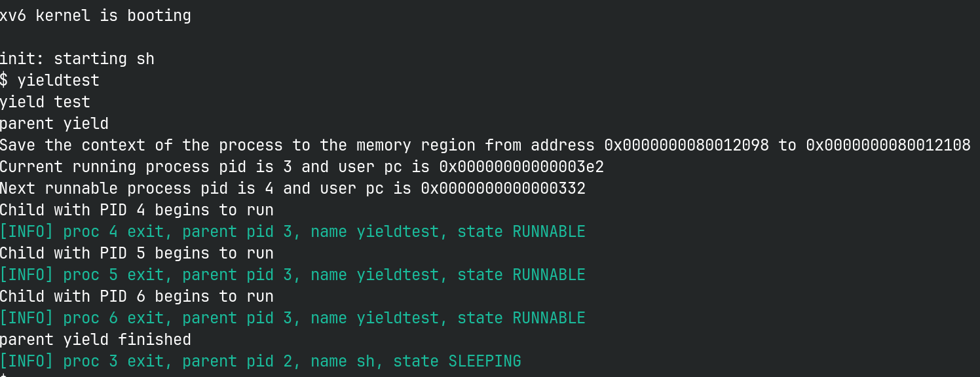Click the "xv6 kernel is booting" line
The width and height of the screenshot is (980, 377).
tap(96, 16)
